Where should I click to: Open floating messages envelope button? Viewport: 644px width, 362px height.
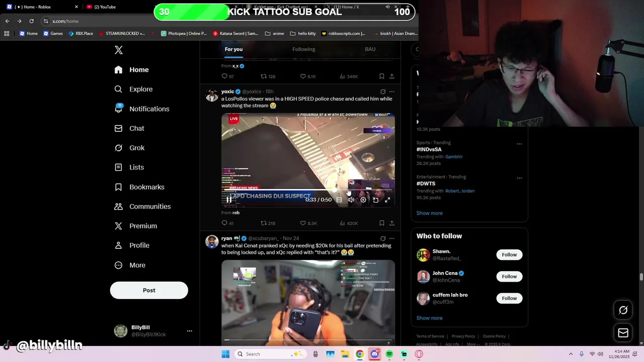coord(623,332)
